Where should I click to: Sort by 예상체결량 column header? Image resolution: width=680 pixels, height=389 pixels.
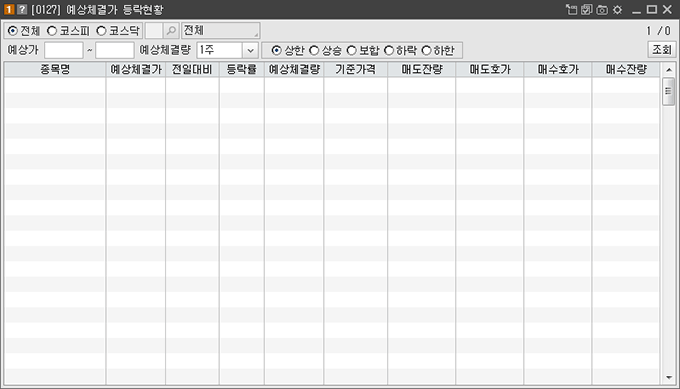tap(294, 69)
